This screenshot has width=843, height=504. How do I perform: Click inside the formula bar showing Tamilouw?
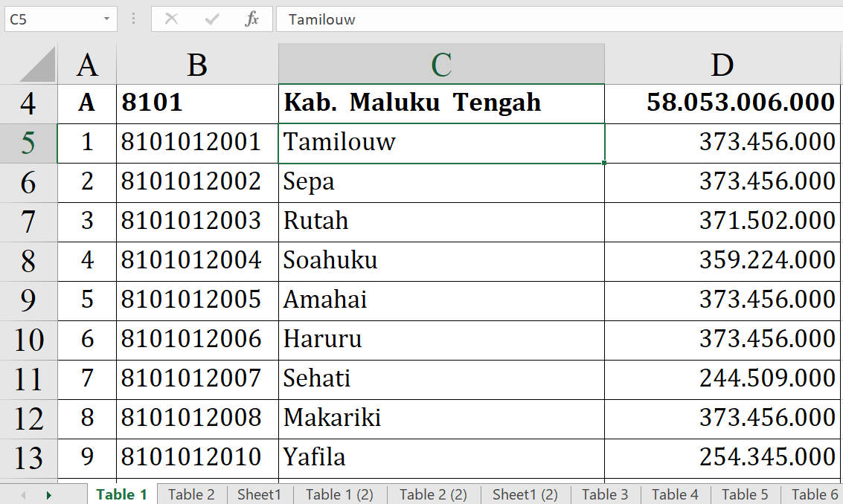point(558,19)
